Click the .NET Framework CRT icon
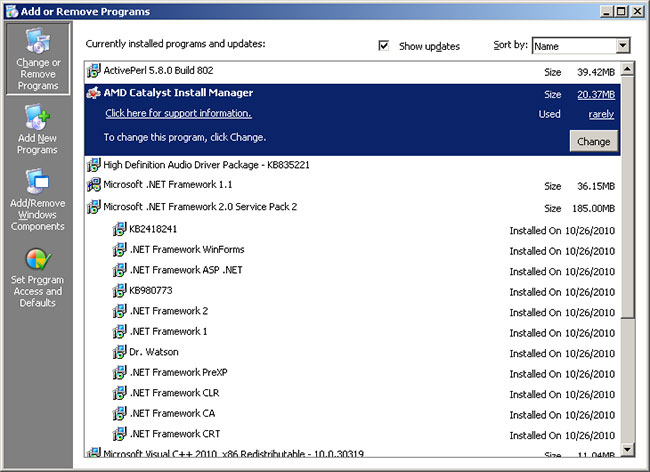 (119, 434)
